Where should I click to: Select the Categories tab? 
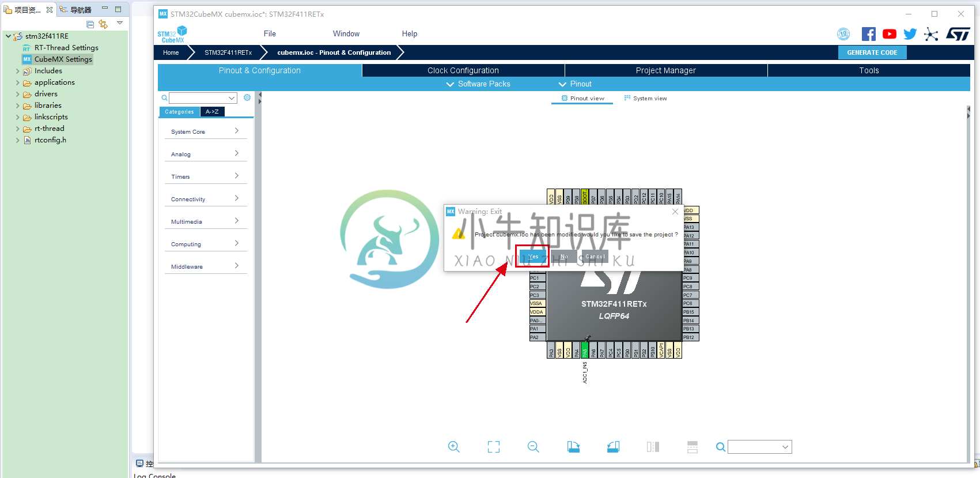(179, 112)
